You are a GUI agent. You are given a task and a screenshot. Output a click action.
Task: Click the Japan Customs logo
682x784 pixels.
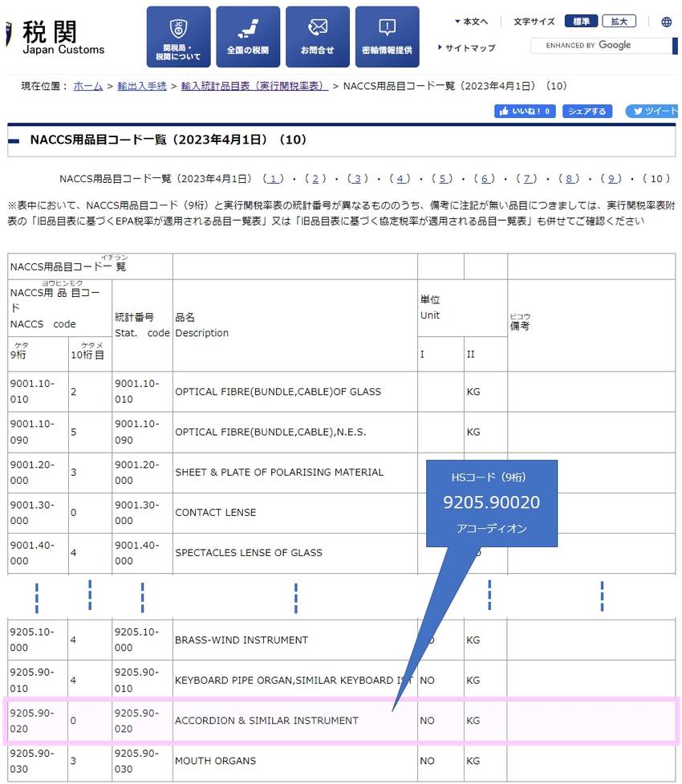pos(56,36)
